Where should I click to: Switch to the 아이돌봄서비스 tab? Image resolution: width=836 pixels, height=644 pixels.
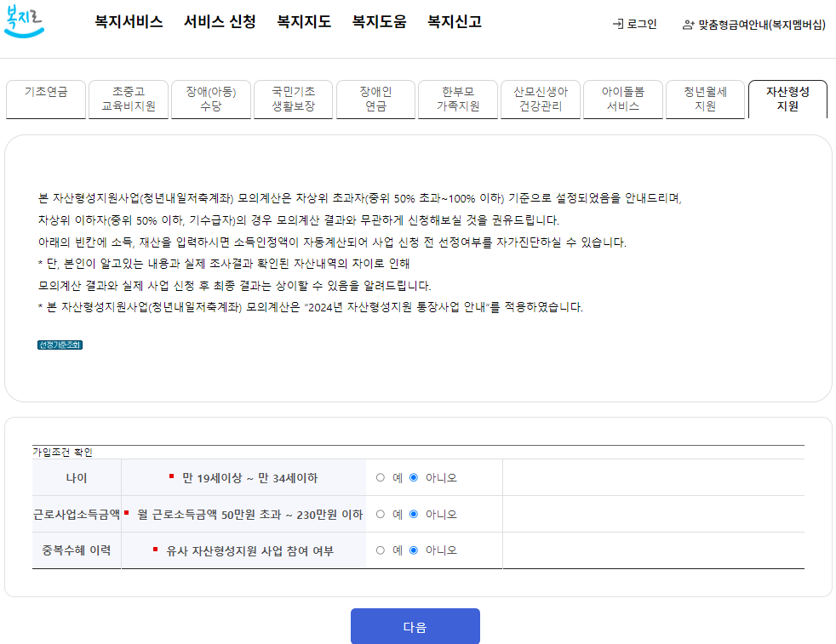coord(622,100)
